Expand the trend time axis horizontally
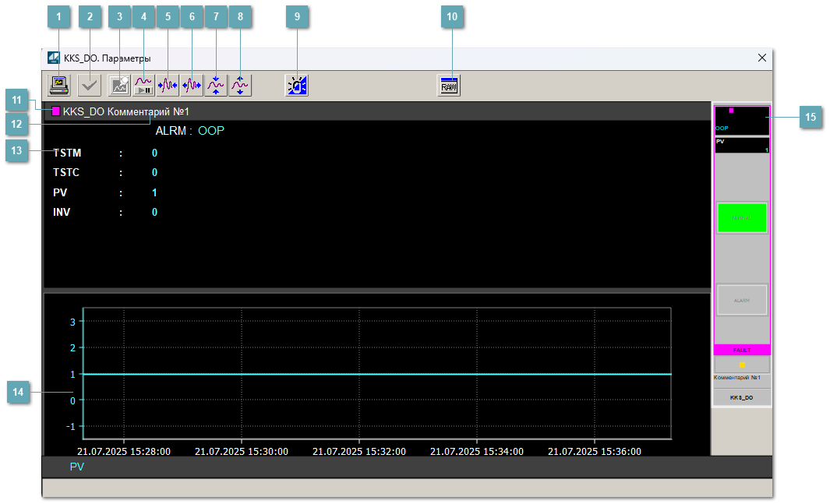830x504 pixels. [x=192, y=86]
